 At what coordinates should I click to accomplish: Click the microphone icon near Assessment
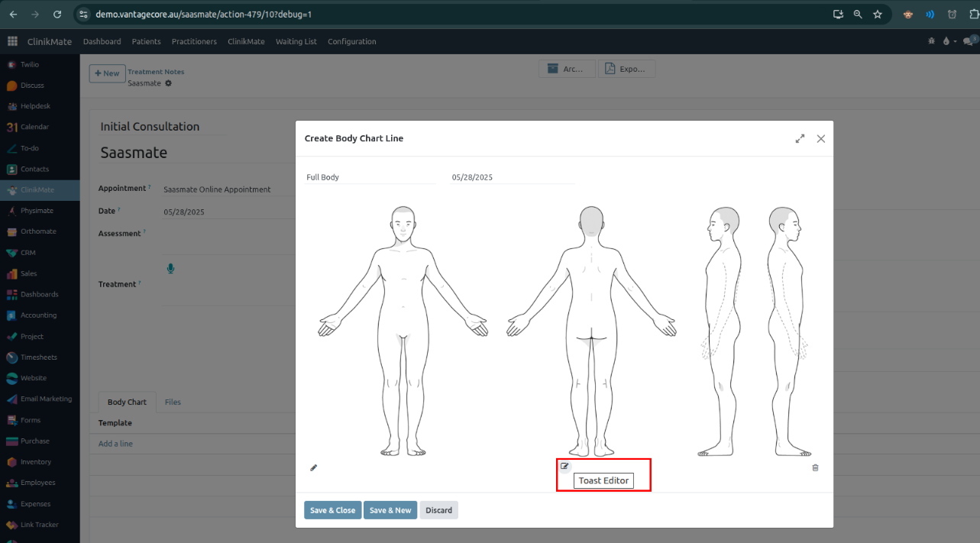tap(170, 268)
